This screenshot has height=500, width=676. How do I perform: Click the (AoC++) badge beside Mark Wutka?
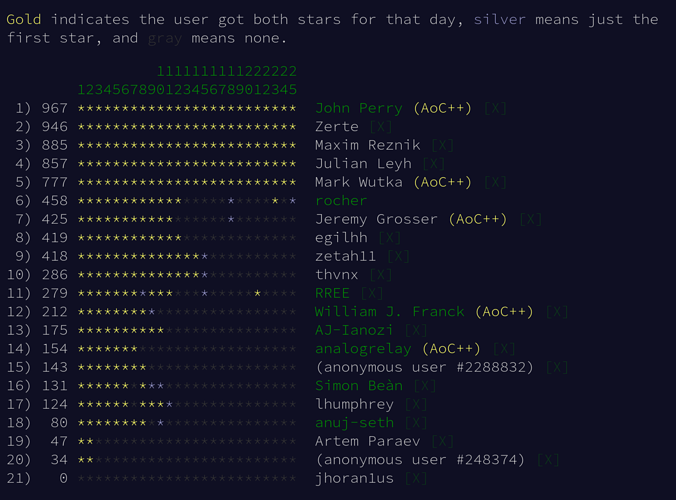[442, 182]
